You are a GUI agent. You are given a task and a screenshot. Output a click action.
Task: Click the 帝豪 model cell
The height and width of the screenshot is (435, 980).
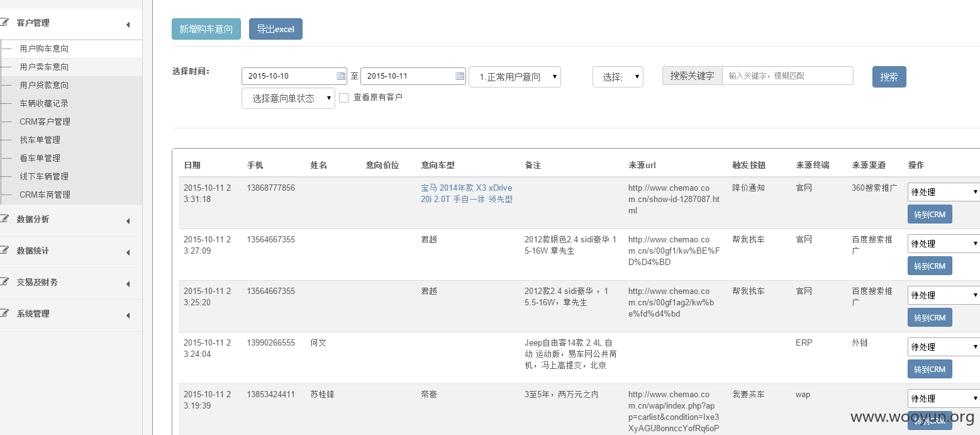pyautogui.click(x=429, y=395)
